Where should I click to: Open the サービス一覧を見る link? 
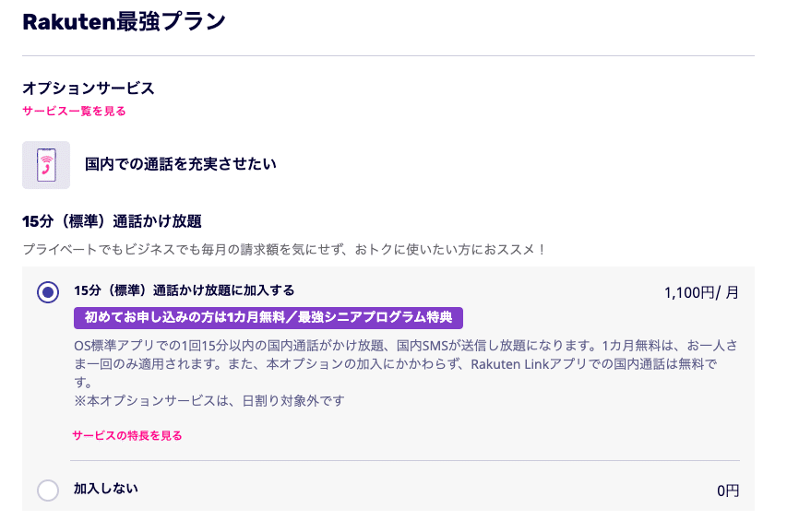pos(74,112)
